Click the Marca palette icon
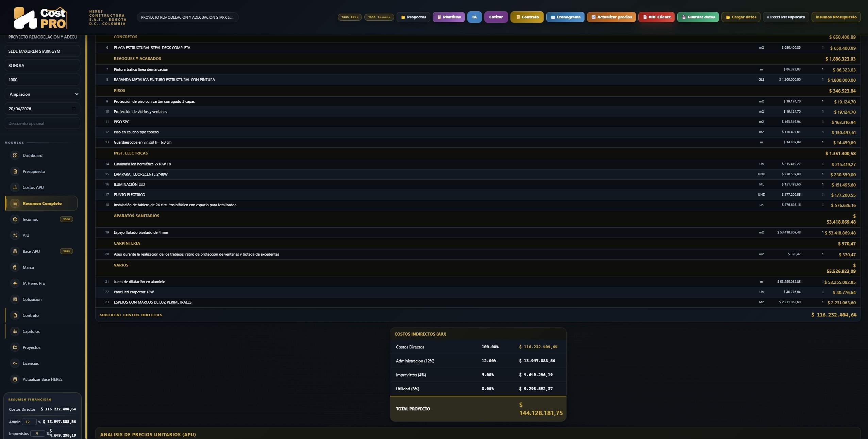The width and height of the screenshot is (868, 439). (15, 267)
